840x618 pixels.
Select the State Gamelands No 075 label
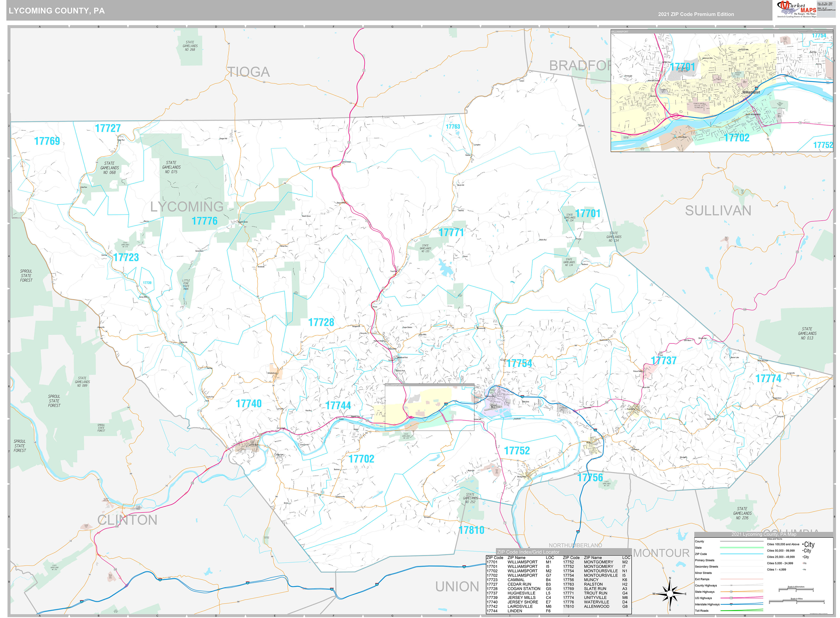coord(171,167)
